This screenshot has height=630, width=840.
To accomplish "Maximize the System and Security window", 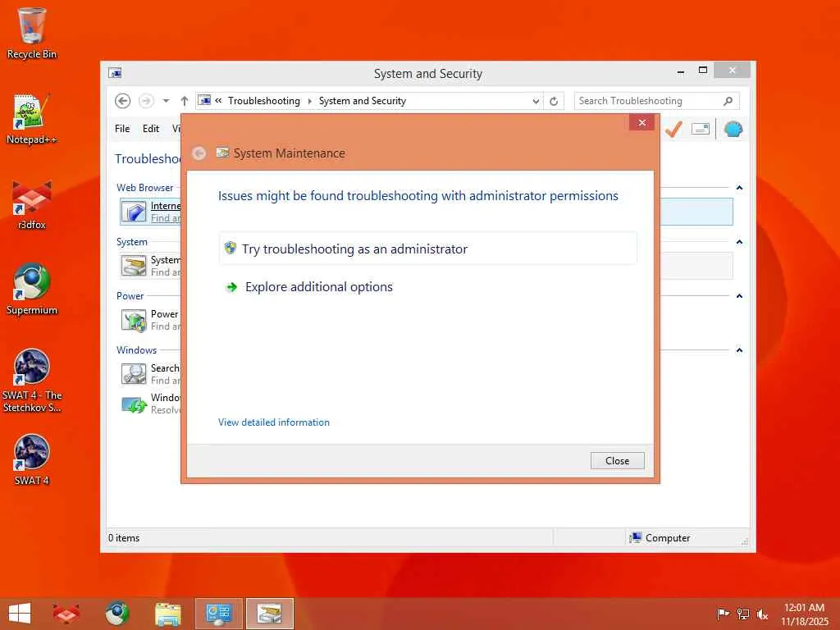I will [703, 71].
